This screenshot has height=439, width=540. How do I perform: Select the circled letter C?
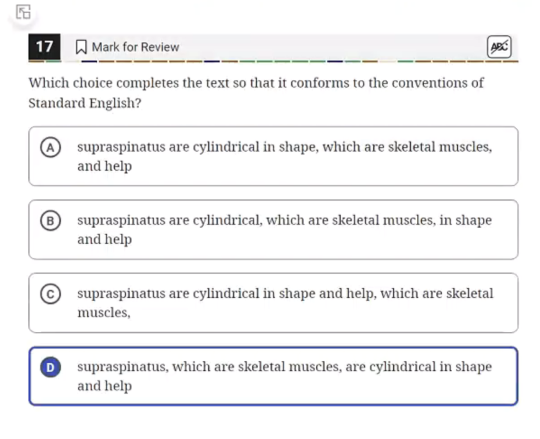coord(51,294)
